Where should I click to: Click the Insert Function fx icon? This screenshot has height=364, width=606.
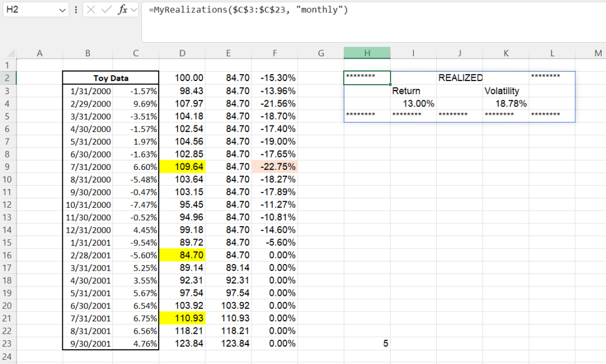pyautogui.click(x=123, y=10)
